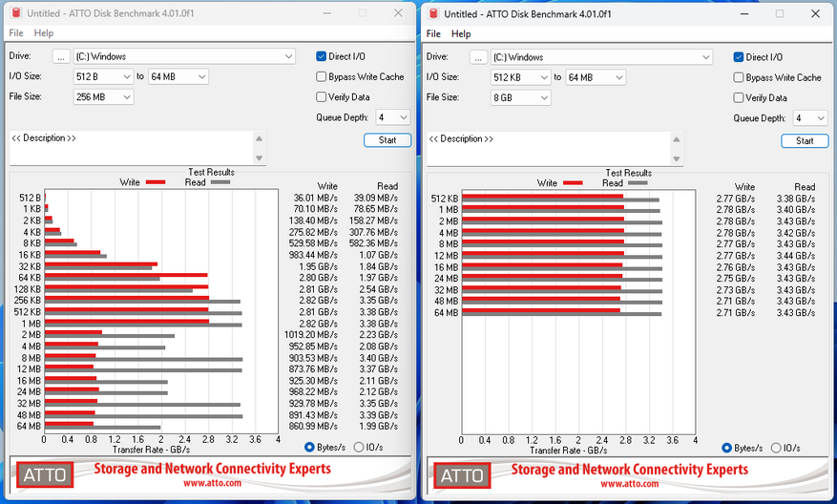Click the 12 MB row label in right window

tap(447, 256)
